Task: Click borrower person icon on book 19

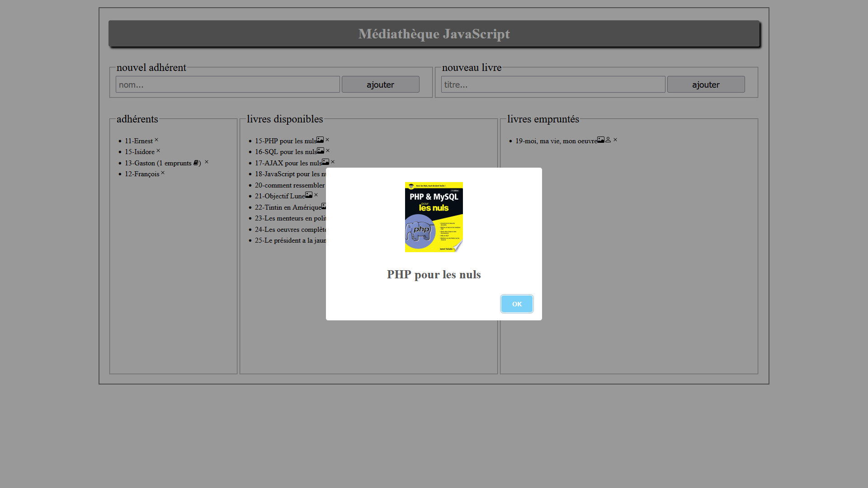Action: point(608,140)
